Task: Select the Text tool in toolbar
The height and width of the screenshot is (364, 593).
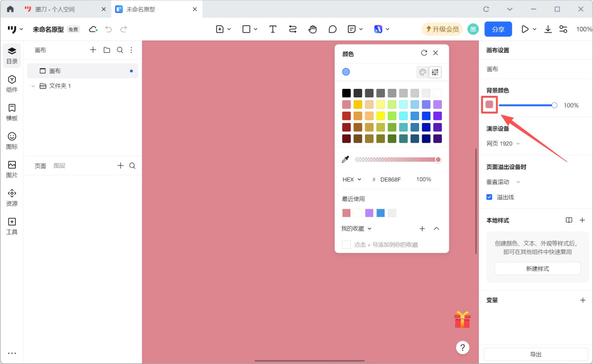Action: click(x=273, y=29)
